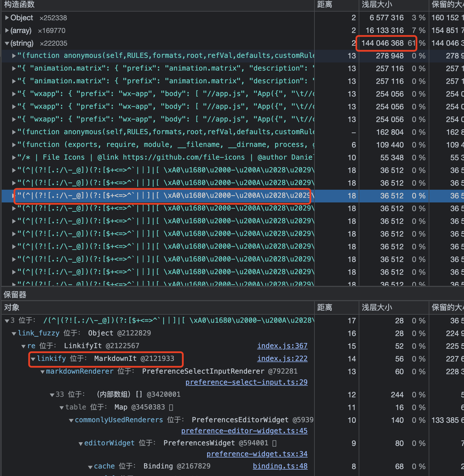Collapse the link_fuzzy retainer node
464x476 pixels.
[14, 333]
